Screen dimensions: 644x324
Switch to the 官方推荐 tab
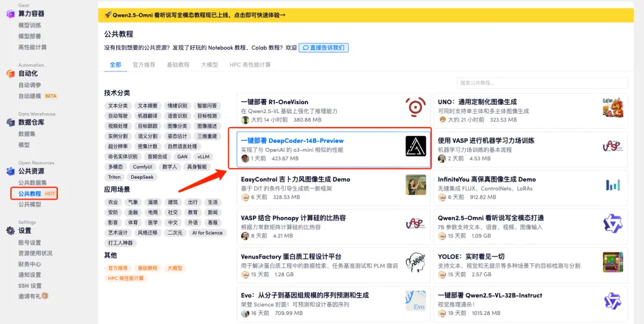point(144,65)
